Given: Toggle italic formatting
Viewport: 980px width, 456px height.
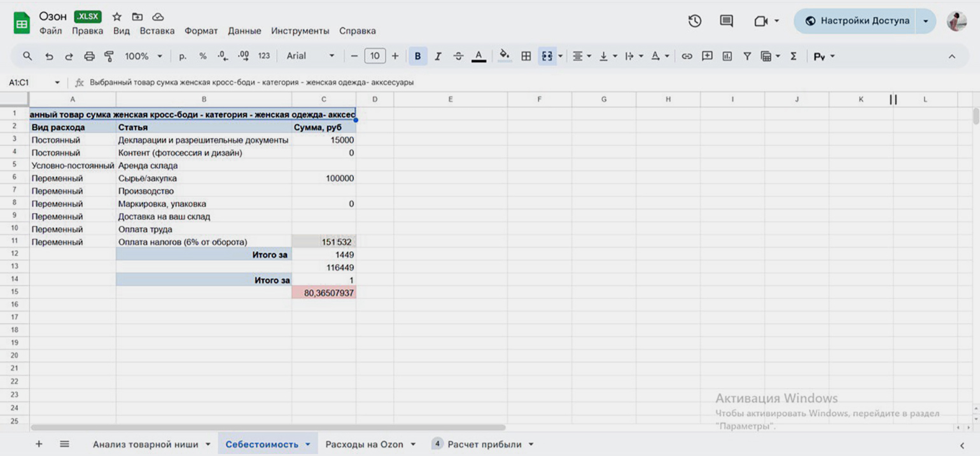Looking at the screenshot, I should coord(438,57).
